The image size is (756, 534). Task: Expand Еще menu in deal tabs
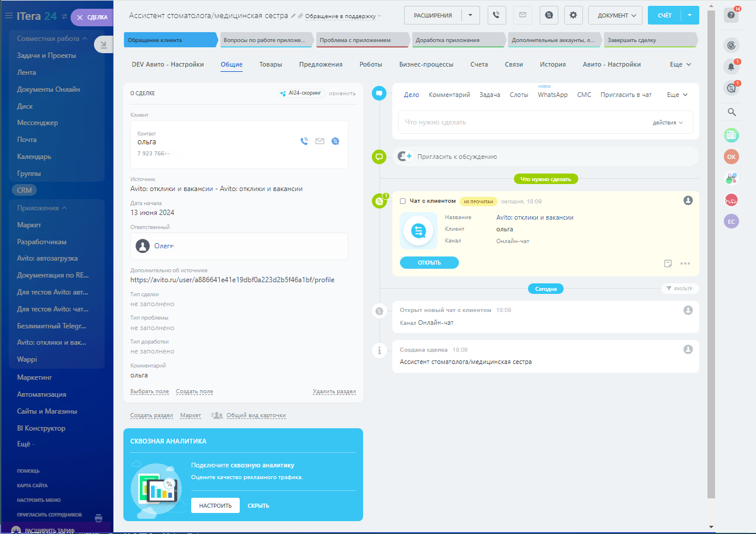click(x=680, y=64)
